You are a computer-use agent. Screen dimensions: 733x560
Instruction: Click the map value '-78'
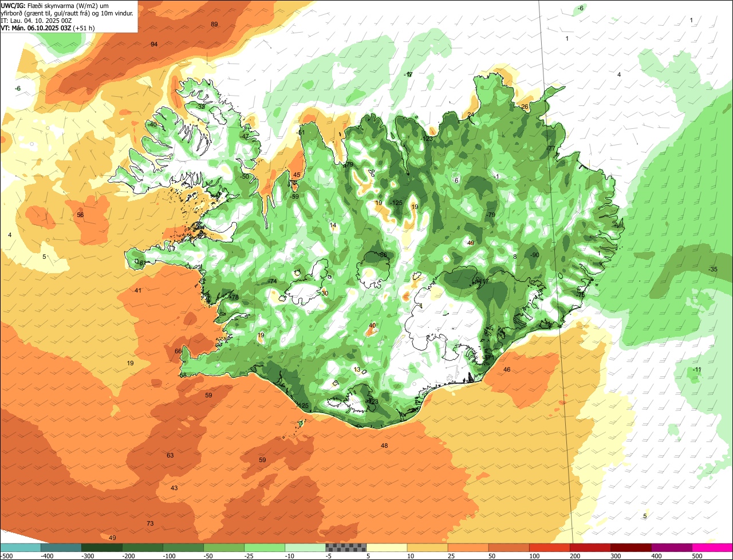[x=233, y=297]
